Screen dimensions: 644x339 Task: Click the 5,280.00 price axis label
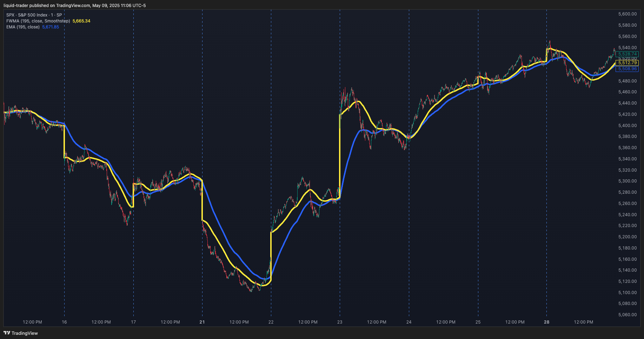point(628,192)
